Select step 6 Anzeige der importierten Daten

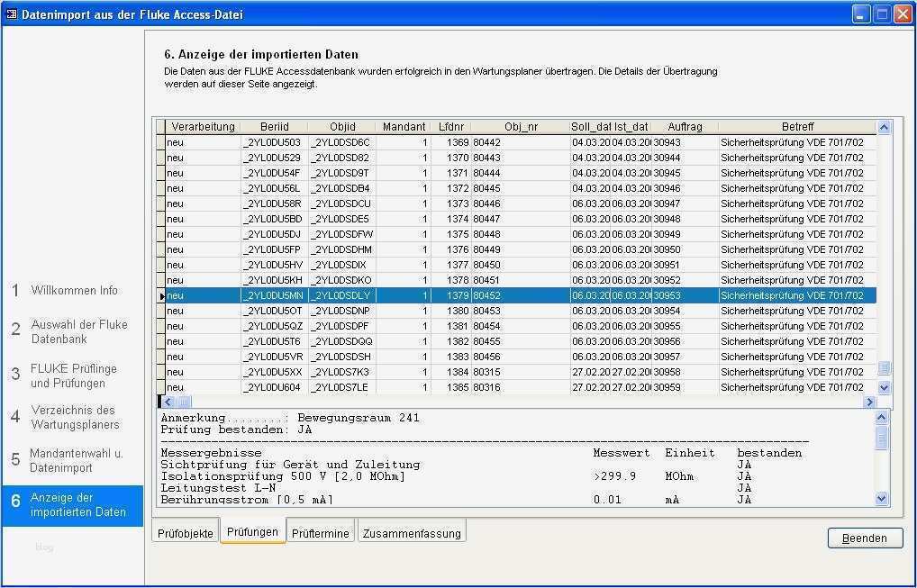(x=73, y=505)
